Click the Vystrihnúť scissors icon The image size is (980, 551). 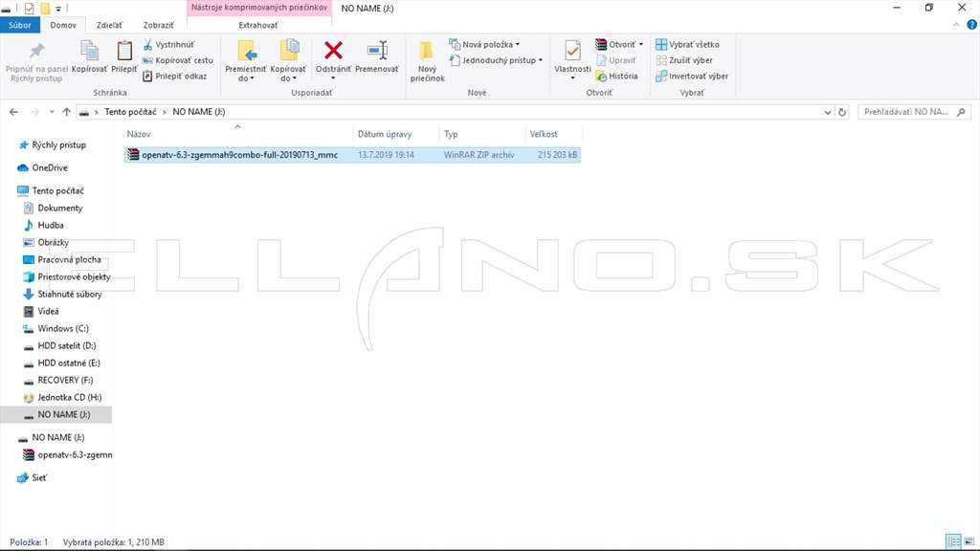click(148, 44)
